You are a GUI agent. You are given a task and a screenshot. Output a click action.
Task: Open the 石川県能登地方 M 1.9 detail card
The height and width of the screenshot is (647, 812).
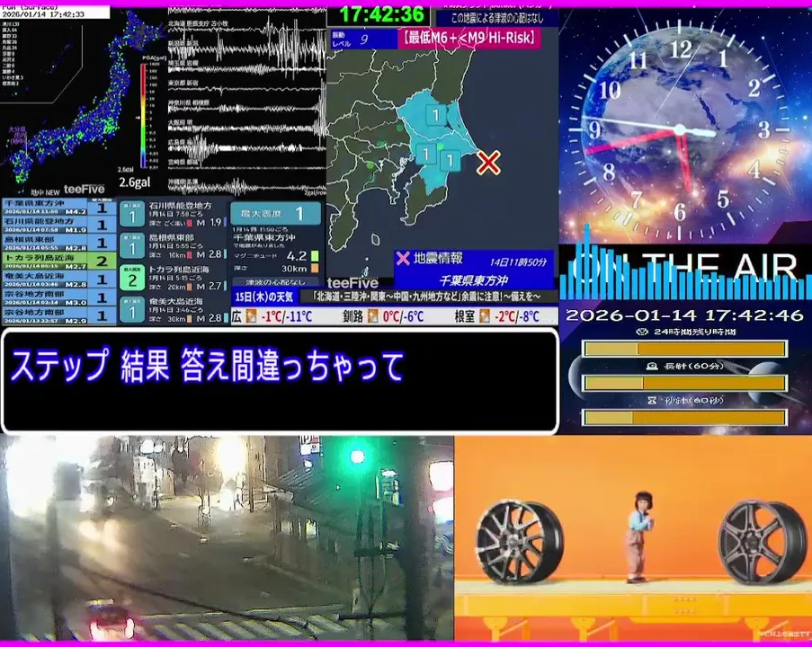coord(174,214)
